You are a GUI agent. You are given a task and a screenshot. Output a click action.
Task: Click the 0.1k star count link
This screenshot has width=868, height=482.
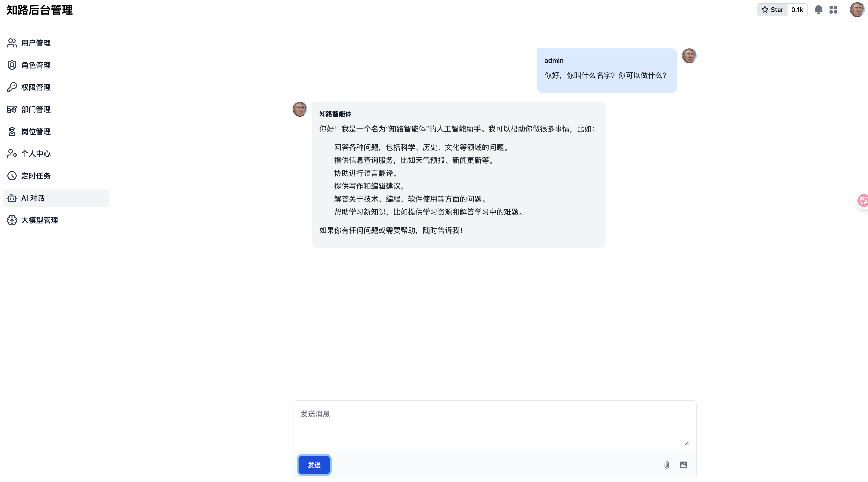[x=797, y=10]
